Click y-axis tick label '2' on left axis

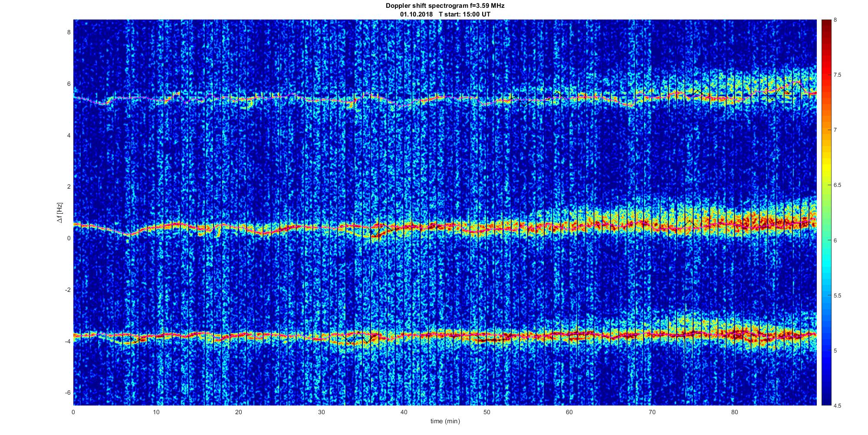(x=69, y=187)
